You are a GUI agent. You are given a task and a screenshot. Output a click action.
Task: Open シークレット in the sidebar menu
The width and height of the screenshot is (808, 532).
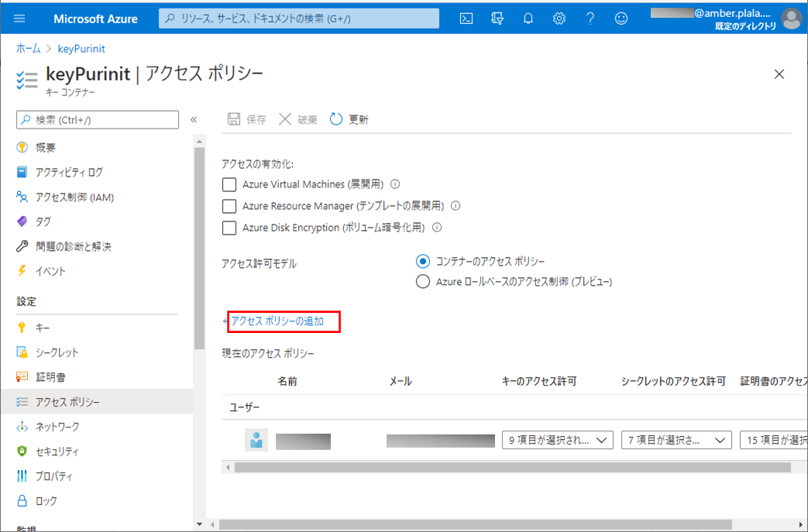[57, 352]
